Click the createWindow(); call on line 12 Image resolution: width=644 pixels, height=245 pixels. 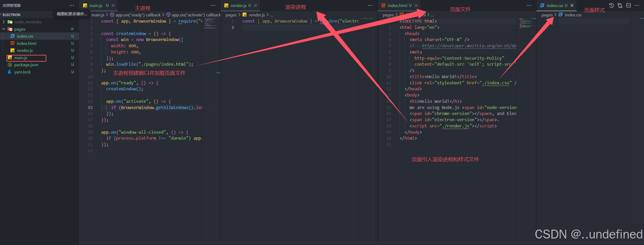point(124,89)
